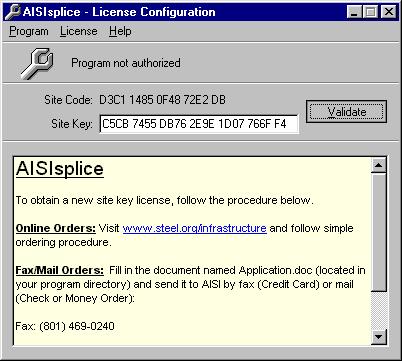This screenshot has width=402, height=361.
Task: Click the AISIsplice heading in instructions
Action: (x=60, y=168)
